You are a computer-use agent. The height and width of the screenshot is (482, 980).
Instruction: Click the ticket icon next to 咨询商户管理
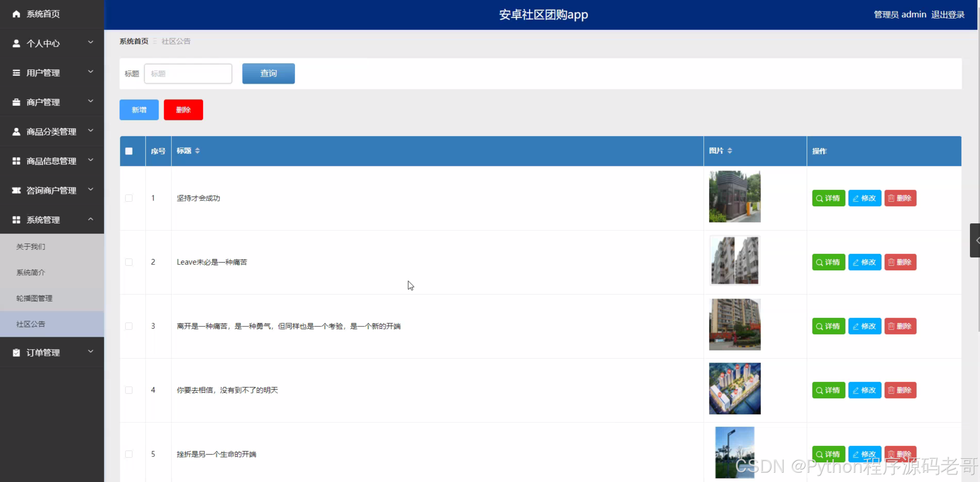click(16, 190)
